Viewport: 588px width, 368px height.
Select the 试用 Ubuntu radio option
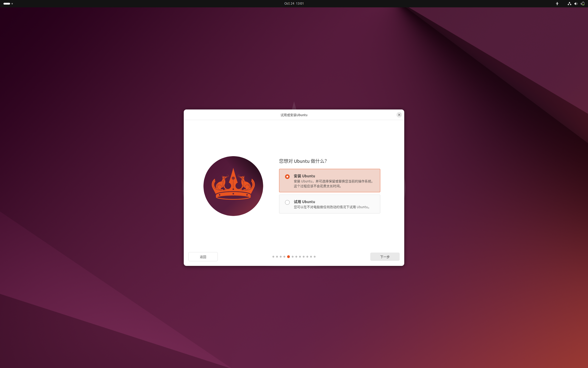329,204
